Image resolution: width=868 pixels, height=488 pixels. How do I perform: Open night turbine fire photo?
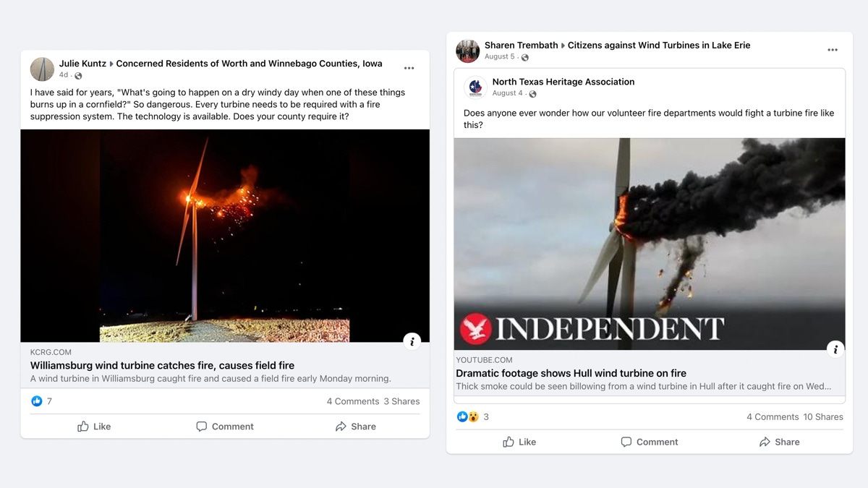225,236
